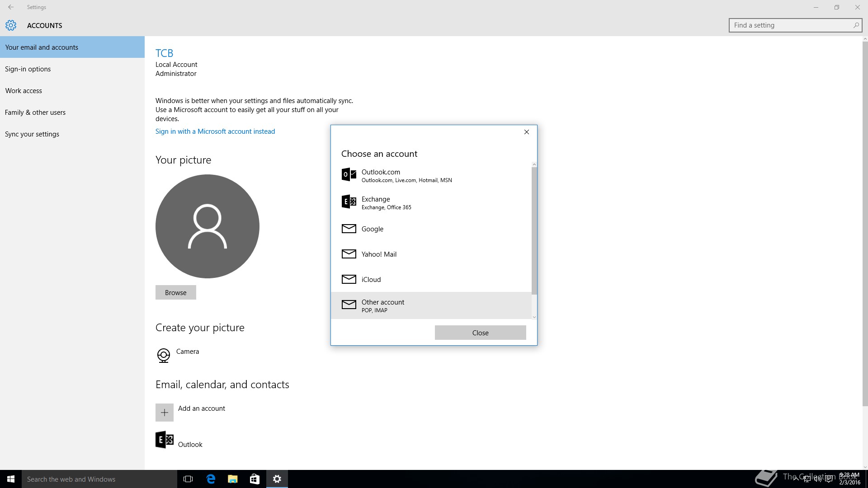Open the Windows Store taskbar icon
The height and width of the screenshot is (488, 868).
(255, 479)
